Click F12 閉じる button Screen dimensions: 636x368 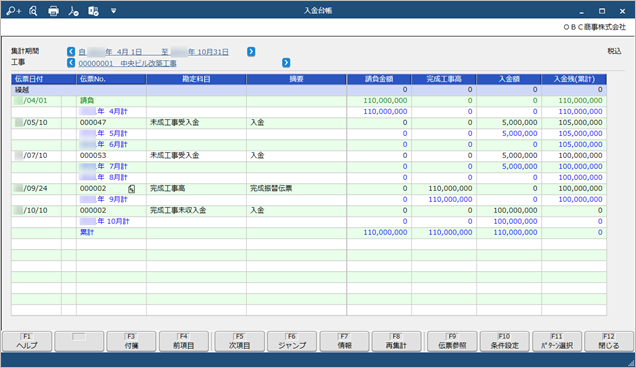(x=609, y=342)
